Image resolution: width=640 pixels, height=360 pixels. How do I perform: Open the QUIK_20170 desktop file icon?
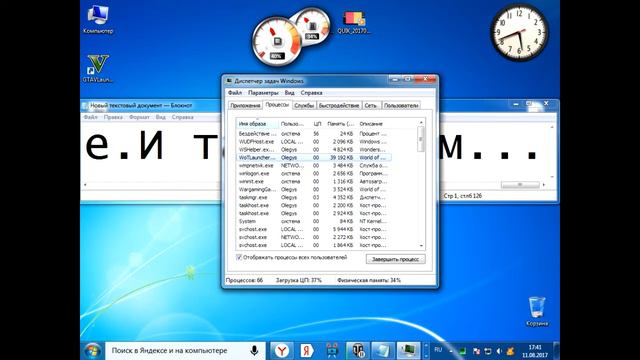[354, 22]
